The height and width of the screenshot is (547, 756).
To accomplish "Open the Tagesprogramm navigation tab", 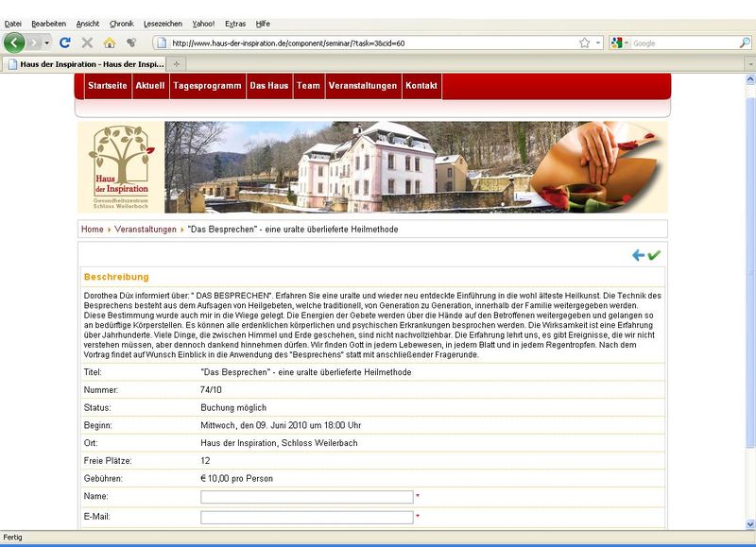I will 207,86.
